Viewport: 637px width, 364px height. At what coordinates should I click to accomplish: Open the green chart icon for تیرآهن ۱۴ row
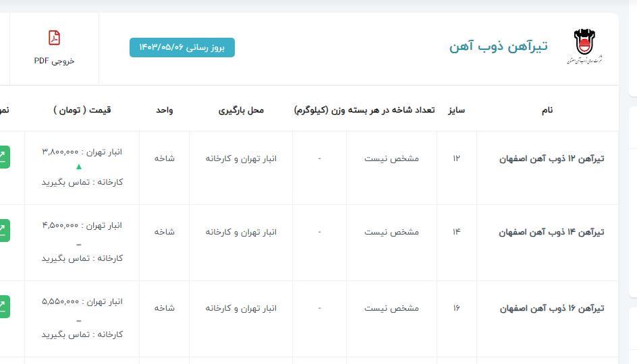(4, 231)
